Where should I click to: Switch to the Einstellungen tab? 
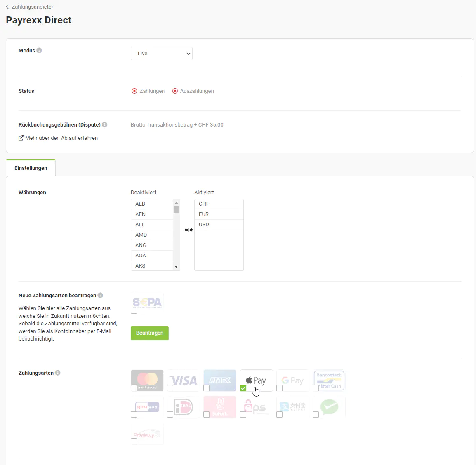[31, 168]
